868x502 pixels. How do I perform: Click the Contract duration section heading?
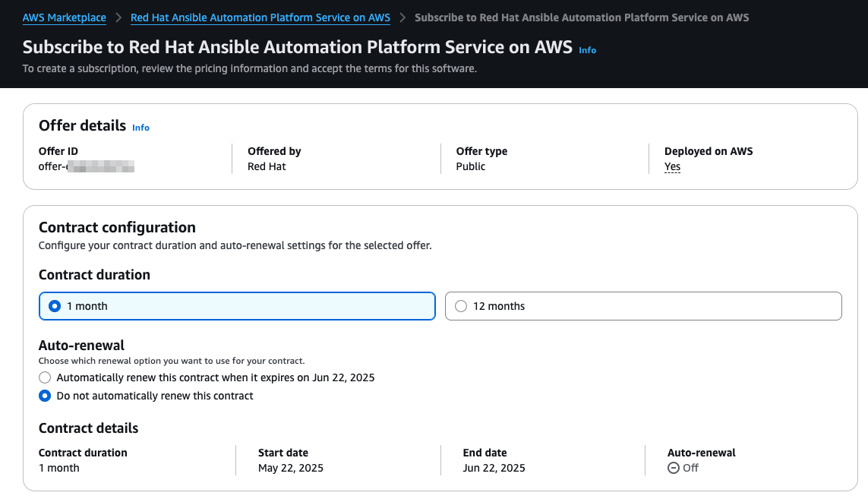pyautogui.click(x=94, y=275)
